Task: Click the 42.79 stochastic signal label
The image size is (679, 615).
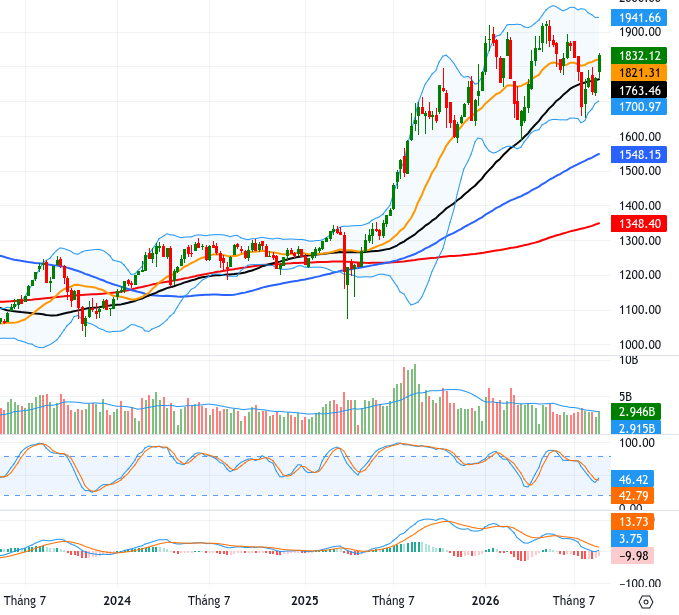Action: (632, 495)
